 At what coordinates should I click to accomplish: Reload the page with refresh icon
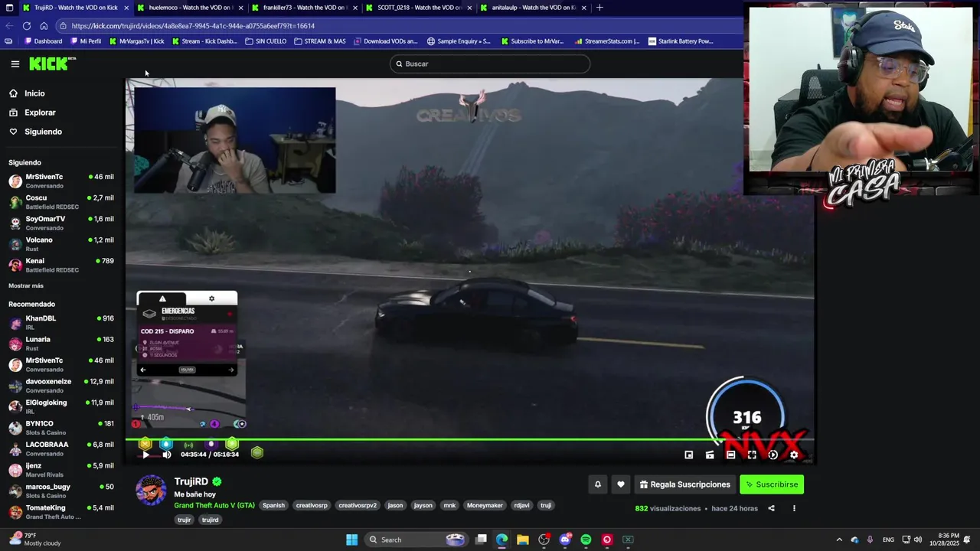click(27, 26)
